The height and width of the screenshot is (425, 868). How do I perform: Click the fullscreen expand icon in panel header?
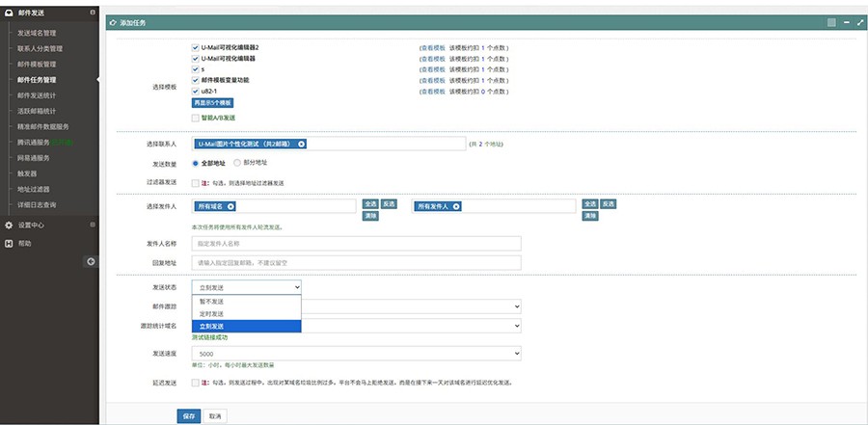860,23
